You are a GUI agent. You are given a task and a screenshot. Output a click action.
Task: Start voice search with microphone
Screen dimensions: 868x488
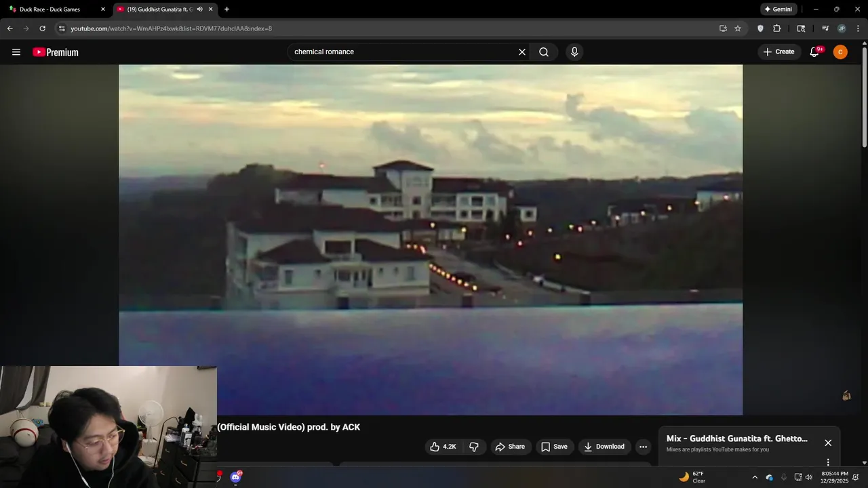click(x=574, y=52)
